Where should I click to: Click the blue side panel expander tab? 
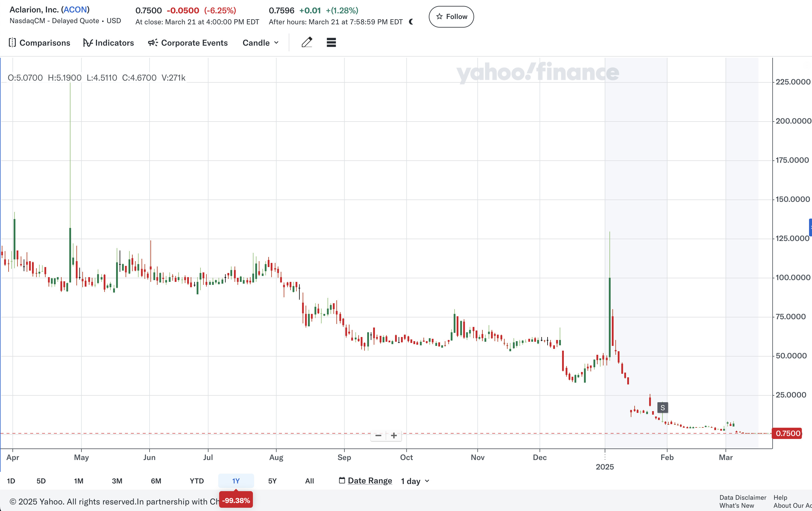pos(810,227)
